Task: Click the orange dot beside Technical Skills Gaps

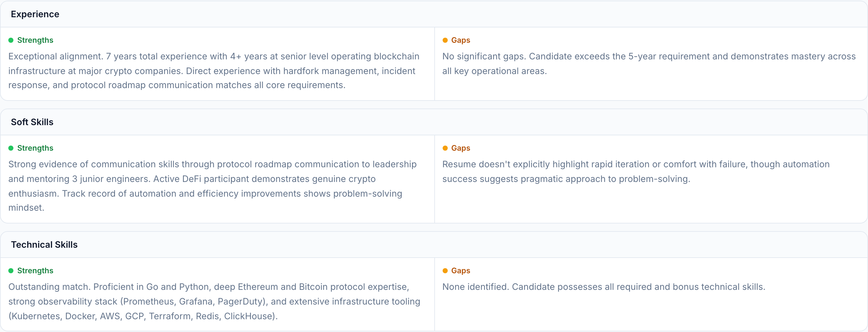Action: coord(445,271)
